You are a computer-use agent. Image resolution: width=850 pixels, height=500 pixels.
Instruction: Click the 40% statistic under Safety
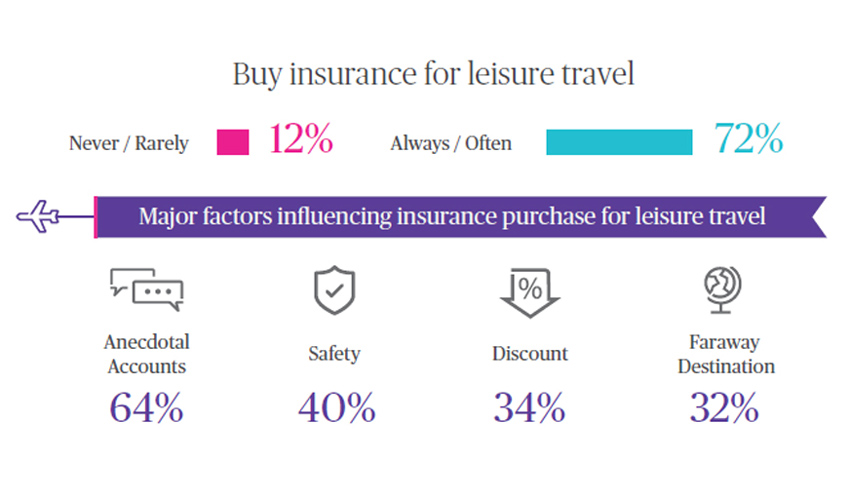(x=336, y=407)
